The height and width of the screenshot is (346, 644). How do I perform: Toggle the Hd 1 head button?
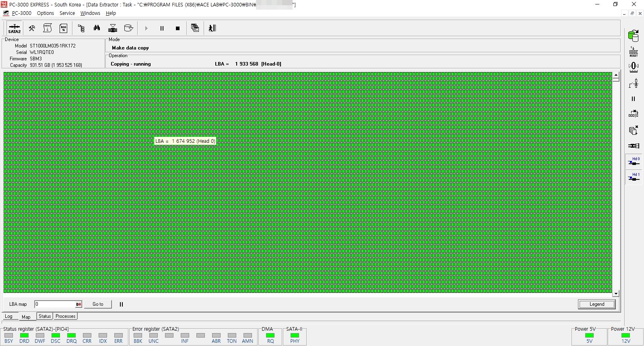pyautogui.click(x=634, y=177)
